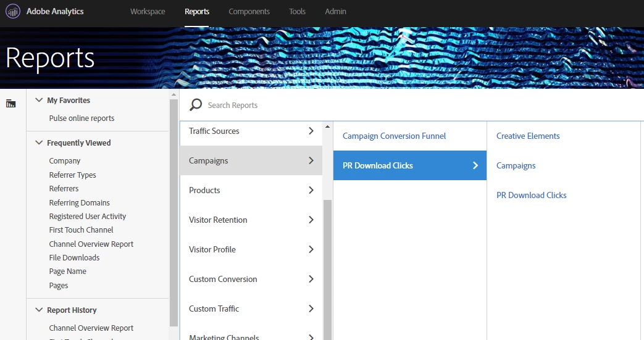Image resolution: width=644 pixels, height=340 pixels.
Task: Open the Referrers report
Action: pyautogui.click(x=64, y=188)
